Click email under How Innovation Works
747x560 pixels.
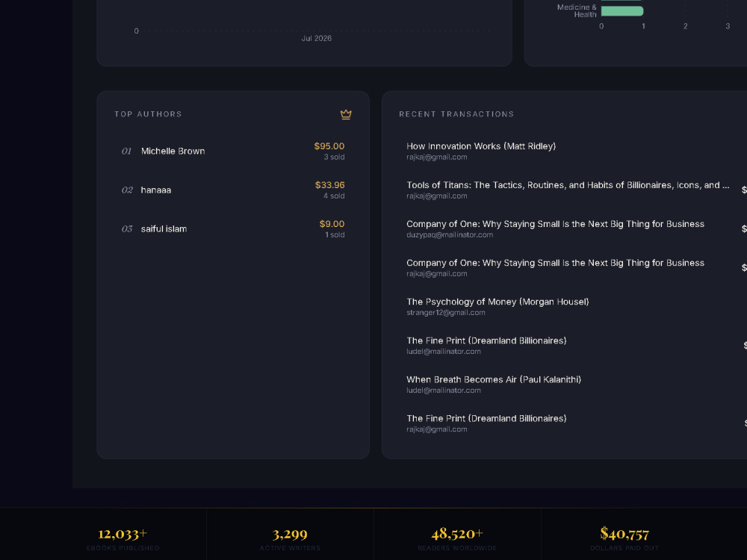click(436, 157)
